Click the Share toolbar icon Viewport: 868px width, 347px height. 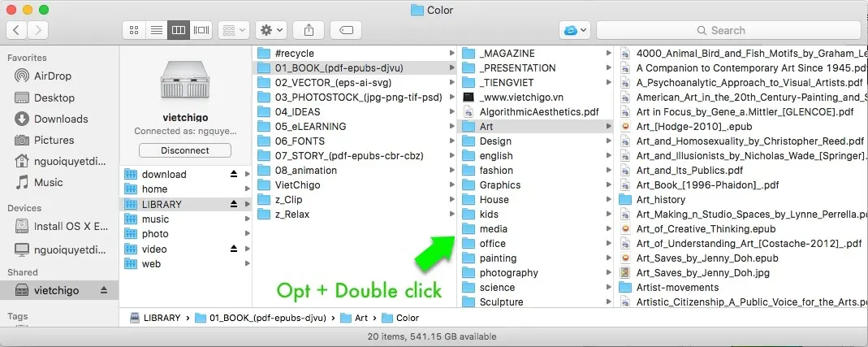[309, 30]
